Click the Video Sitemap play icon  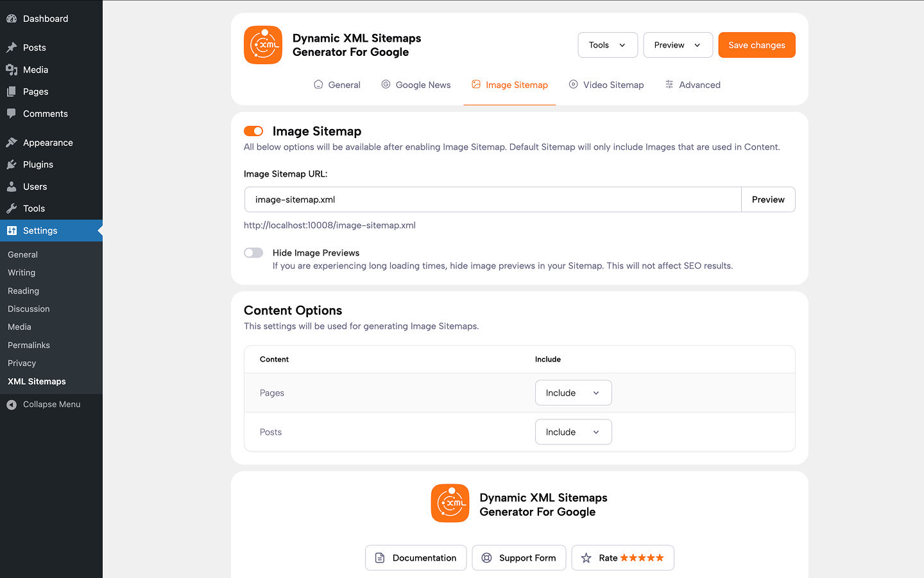572,84
